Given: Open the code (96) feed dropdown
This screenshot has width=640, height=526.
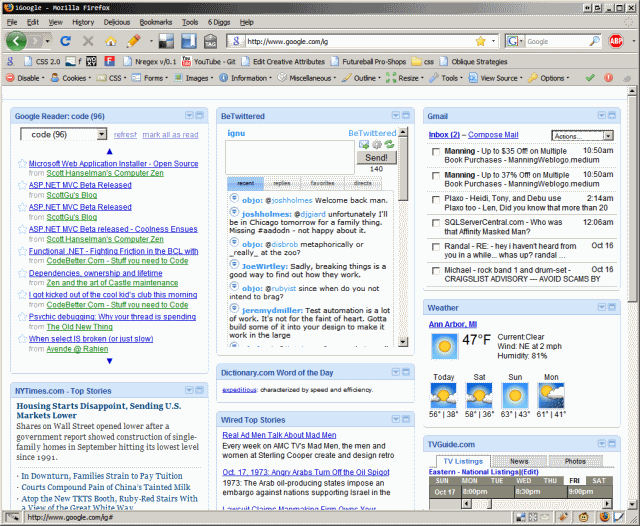Looking at the screenshot, I should pos(64,134).
